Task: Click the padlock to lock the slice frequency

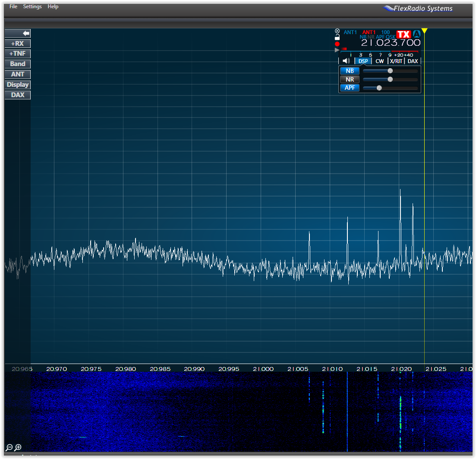Action: point(337,37)
